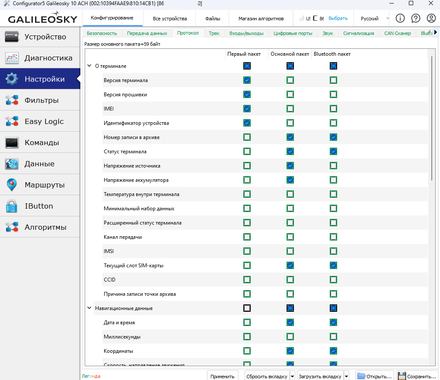The image size is (440, 380).
Task: Uncheck Координаты in Основной пакет
Action: 290,351
